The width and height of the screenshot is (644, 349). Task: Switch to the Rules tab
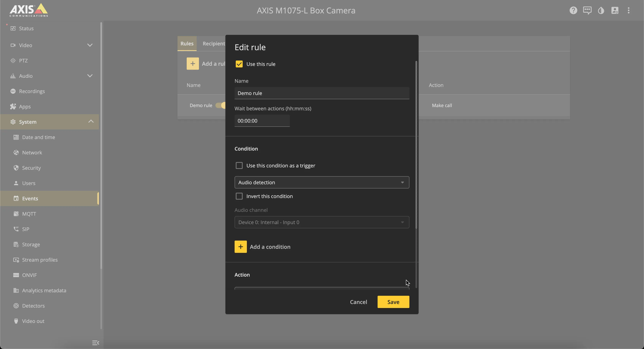(187, 43)
